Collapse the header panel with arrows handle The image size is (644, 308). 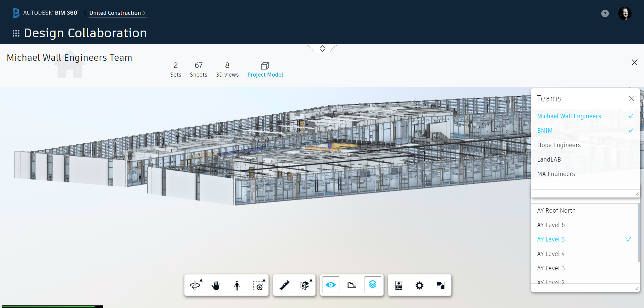coord(322,49)
